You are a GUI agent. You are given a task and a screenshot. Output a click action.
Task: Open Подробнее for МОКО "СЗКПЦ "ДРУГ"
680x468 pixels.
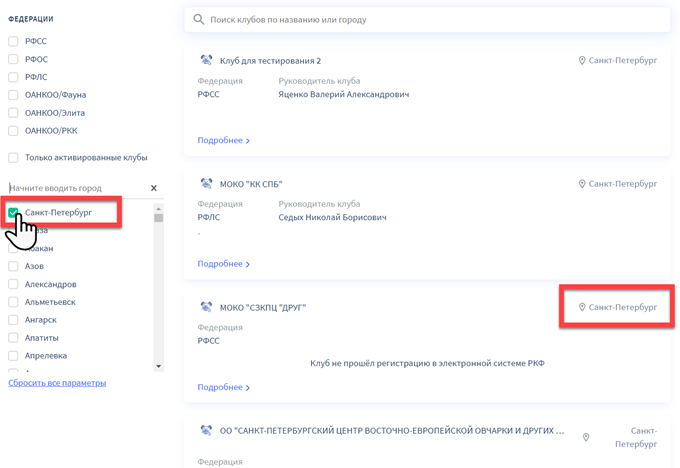(x=223, y=387)
